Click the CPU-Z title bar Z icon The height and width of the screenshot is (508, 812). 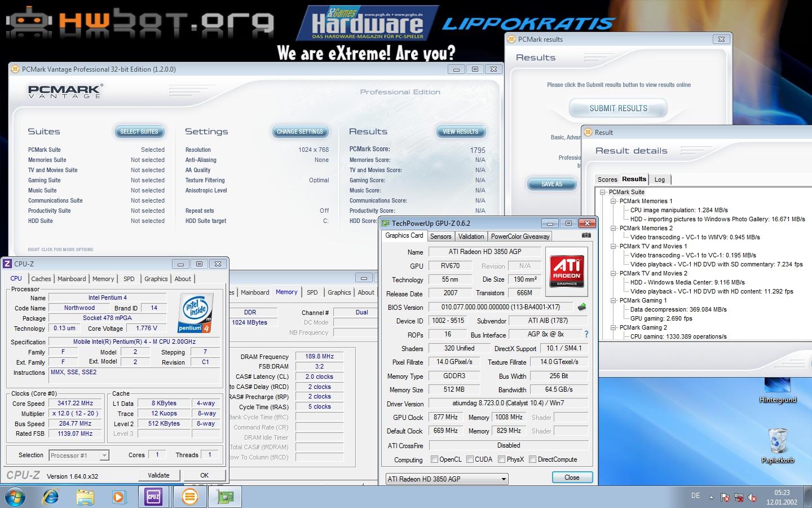pos(7,264)
